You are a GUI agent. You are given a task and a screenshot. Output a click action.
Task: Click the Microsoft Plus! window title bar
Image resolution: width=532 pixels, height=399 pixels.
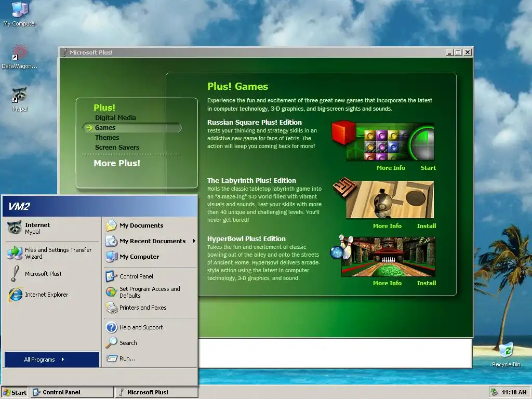tap(253, 52)
